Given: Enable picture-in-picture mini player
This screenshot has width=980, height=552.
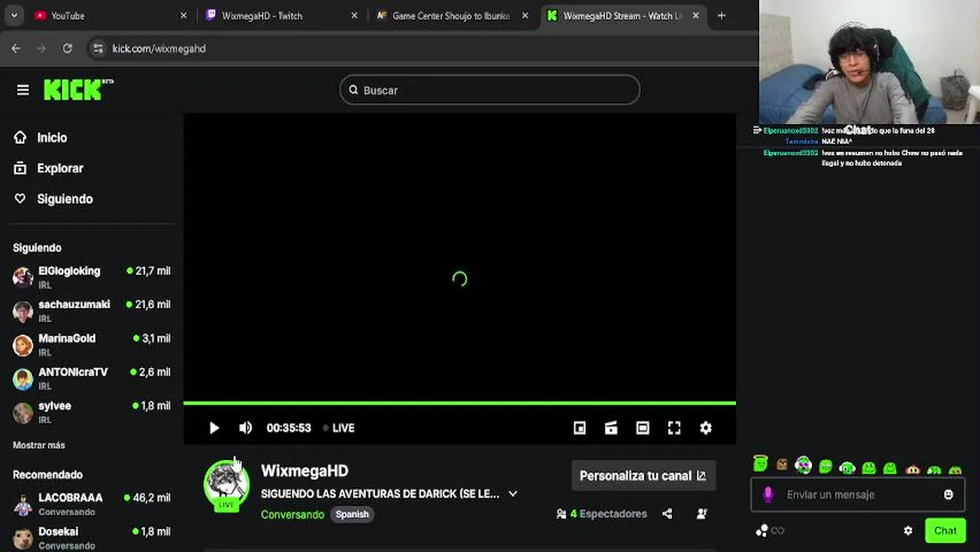Looking at the screenshot, I should pyautogui.click(x=580, y=428).
